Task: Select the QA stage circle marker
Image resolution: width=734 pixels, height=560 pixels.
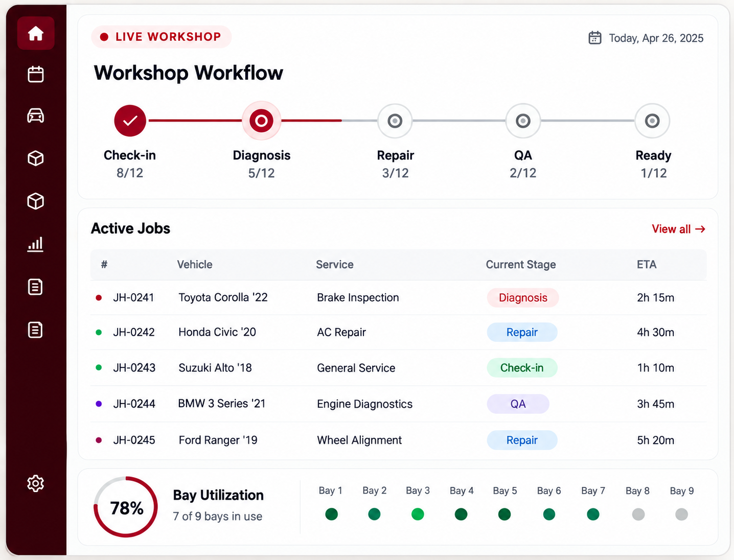Action: (x=523, y=121)
